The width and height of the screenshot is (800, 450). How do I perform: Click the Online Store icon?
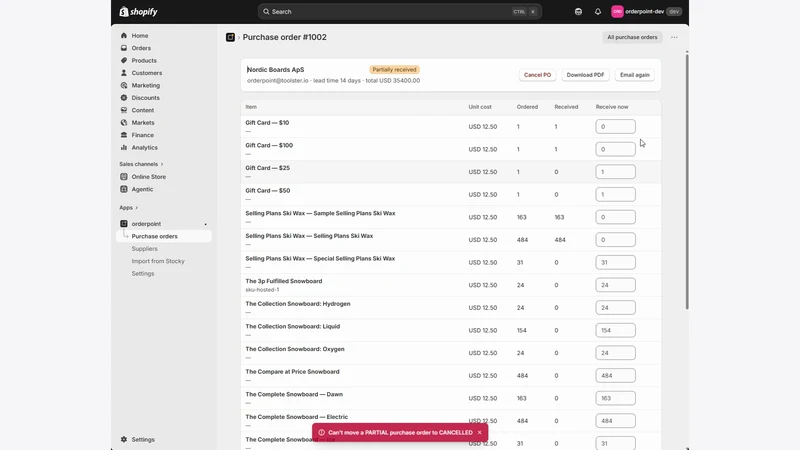click(x=123, y=177)
